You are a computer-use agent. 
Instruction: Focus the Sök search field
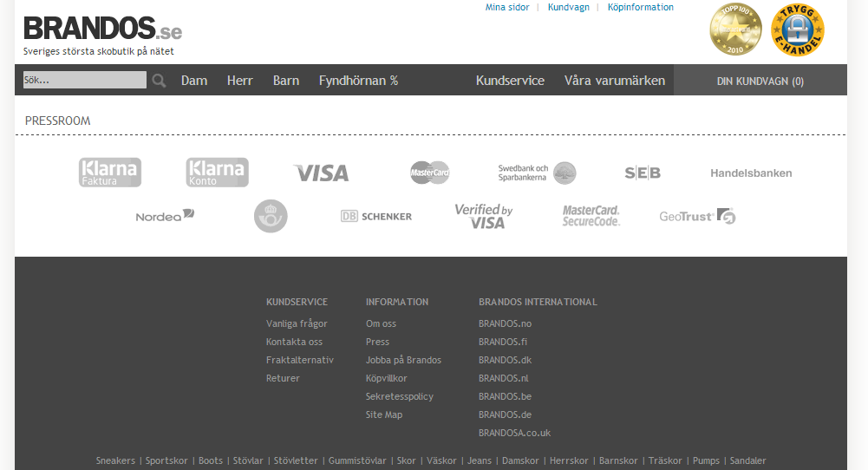click(x=85, y=80)
